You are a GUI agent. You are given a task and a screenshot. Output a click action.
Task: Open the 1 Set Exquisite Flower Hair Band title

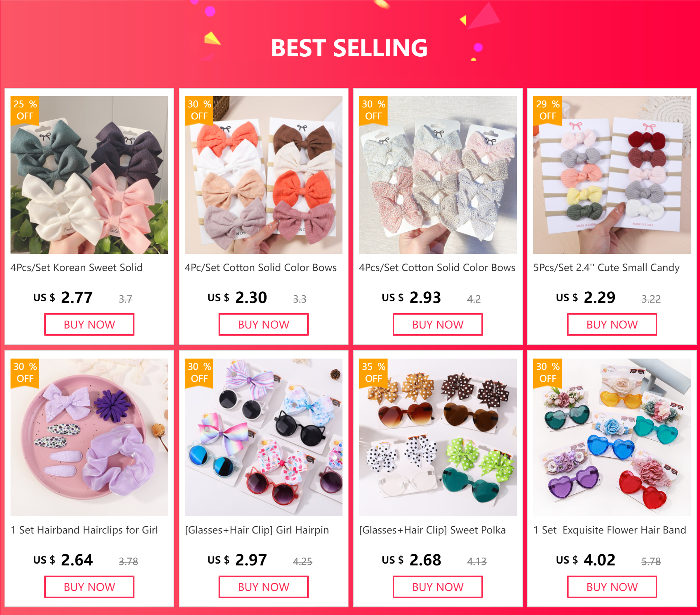click(610, 530)
